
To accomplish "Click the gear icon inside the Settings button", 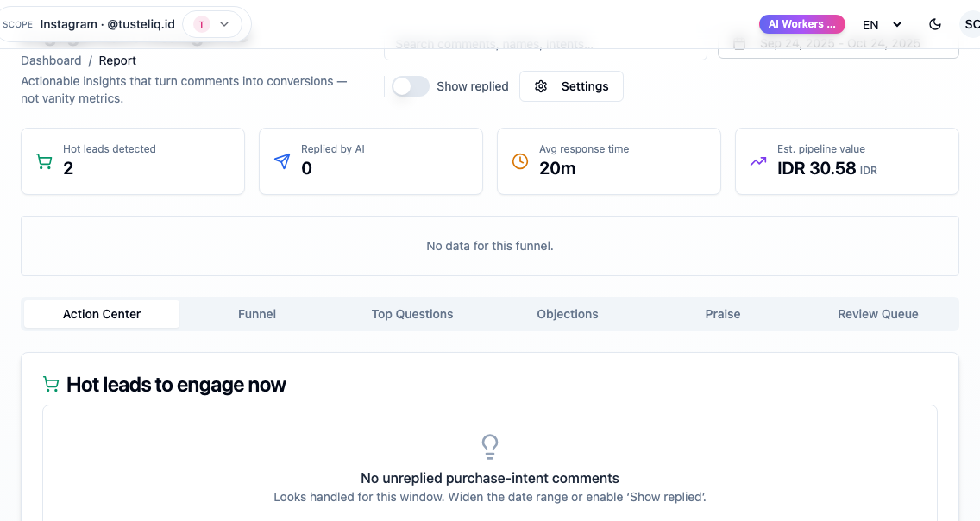I will click(x=541, y=86).
